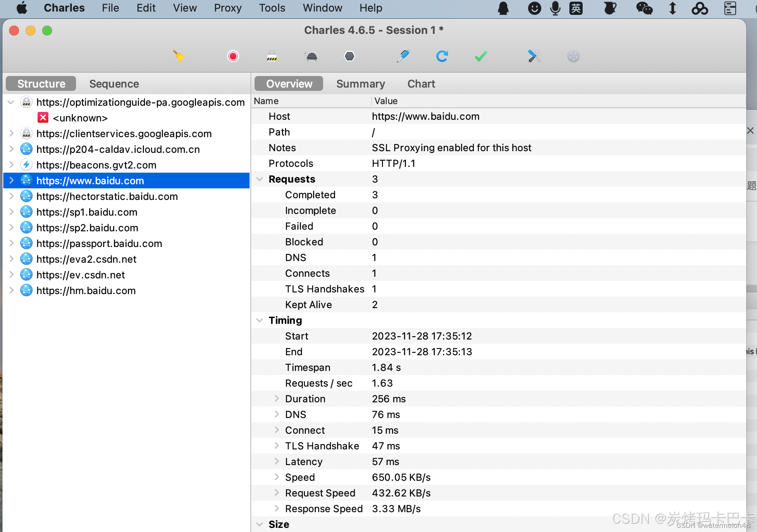Select the Host value https://www.baidu.com

426,116
